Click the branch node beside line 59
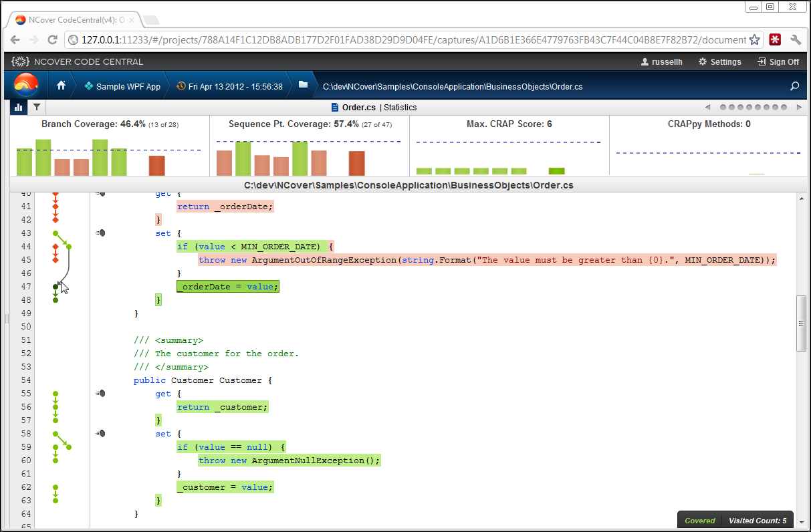This screenshot has width=811, height=532. pos(69,447)
